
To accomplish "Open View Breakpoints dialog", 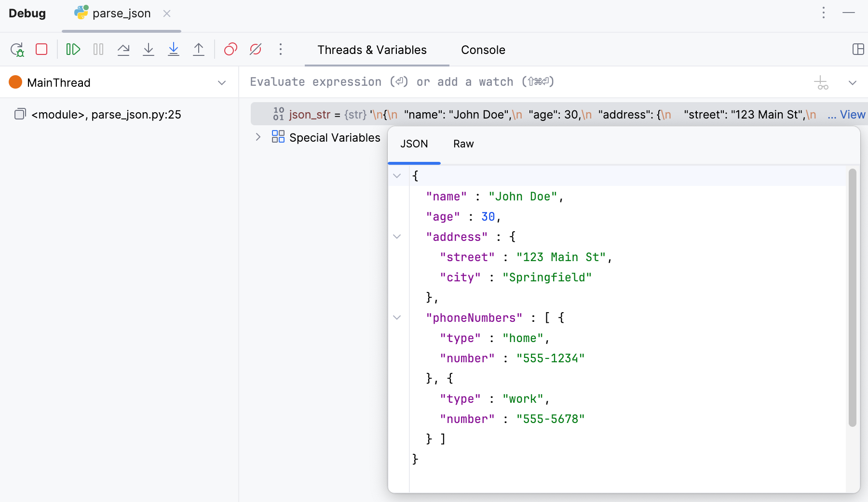I will [x=231, y=49].
